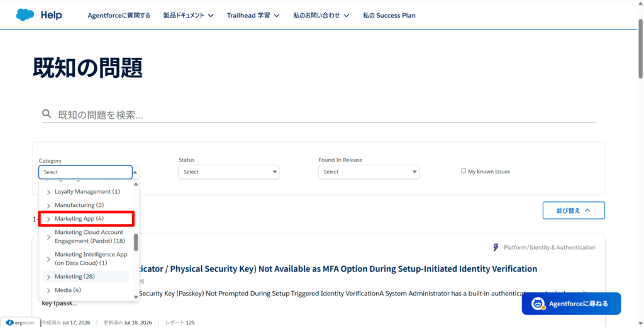Open the Found In Release dropdown
The image size is (644, 327).
point(369,172)
